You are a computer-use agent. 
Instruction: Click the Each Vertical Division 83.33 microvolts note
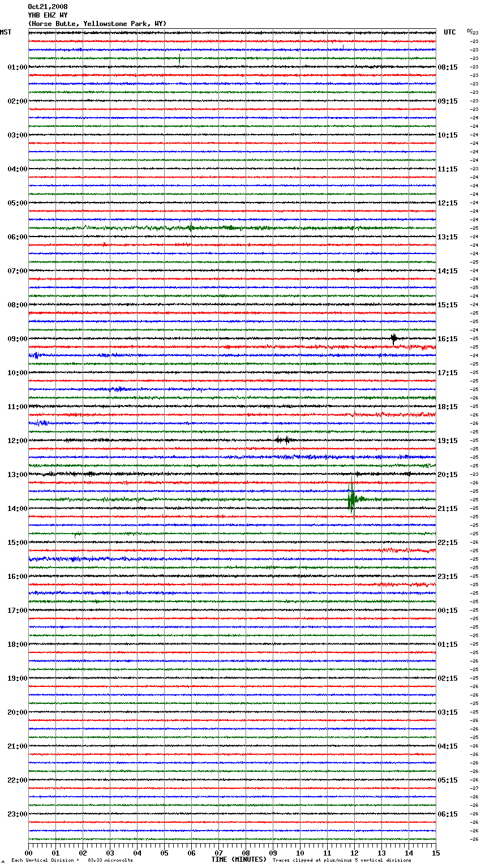coord(72,860)
